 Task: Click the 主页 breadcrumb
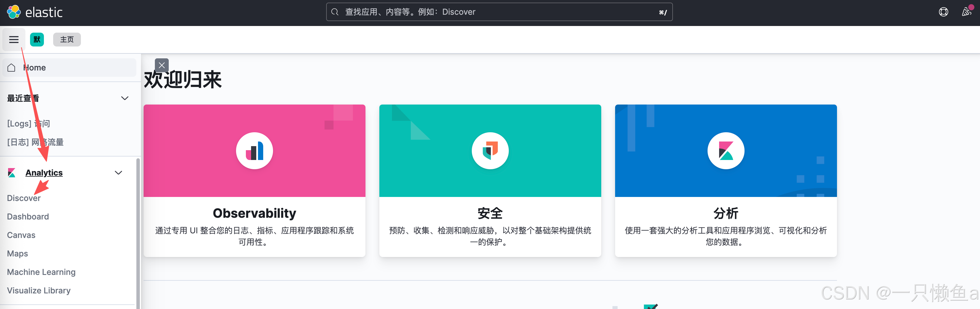pos(67,40)
